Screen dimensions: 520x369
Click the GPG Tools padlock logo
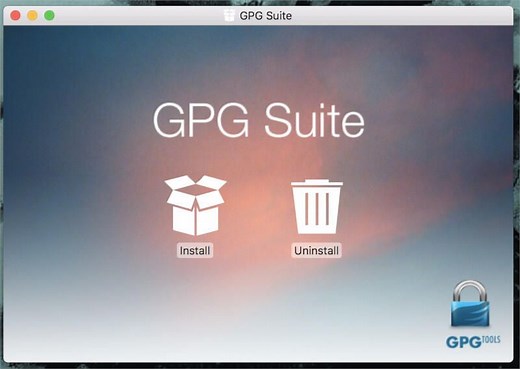click(470, 304)
